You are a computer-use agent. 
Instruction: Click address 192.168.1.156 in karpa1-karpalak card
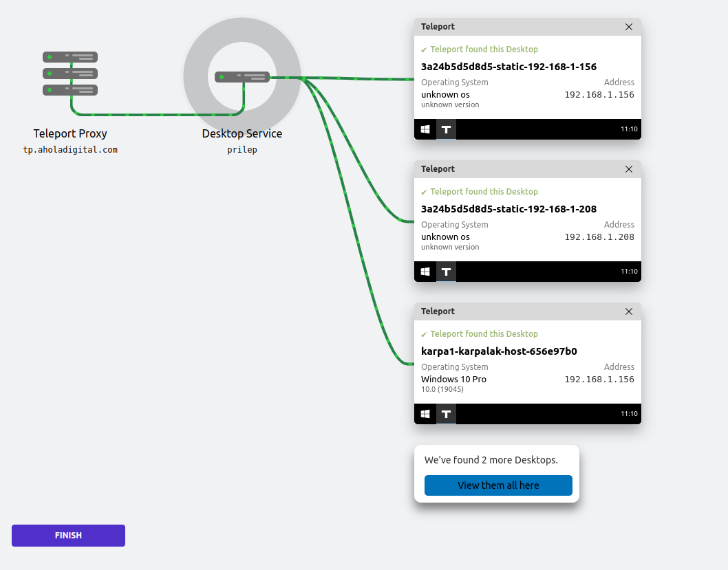(599, 380)
